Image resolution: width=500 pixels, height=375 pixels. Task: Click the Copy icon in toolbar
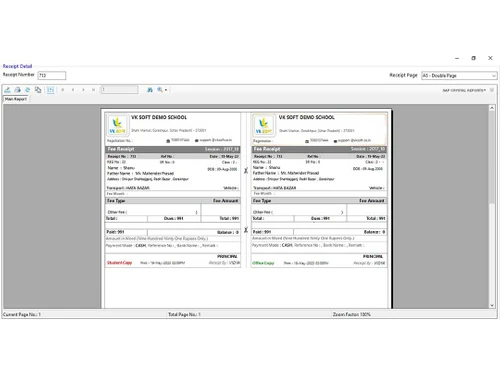click(x=38, y=90)
